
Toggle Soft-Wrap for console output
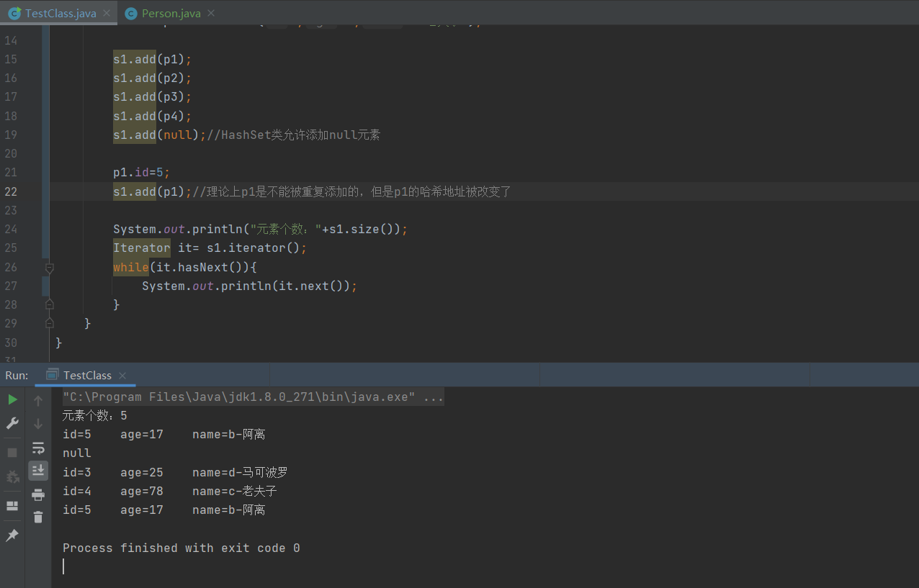point(38,448)
